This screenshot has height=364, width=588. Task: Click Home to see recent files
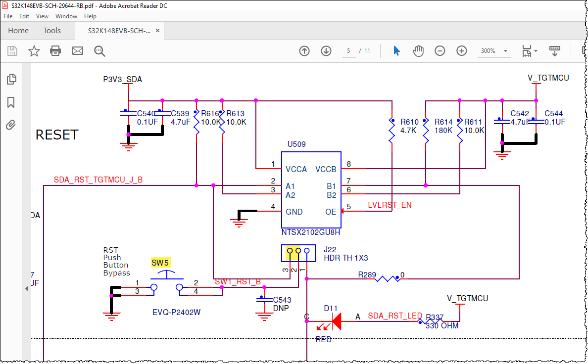tap(18, 30)
